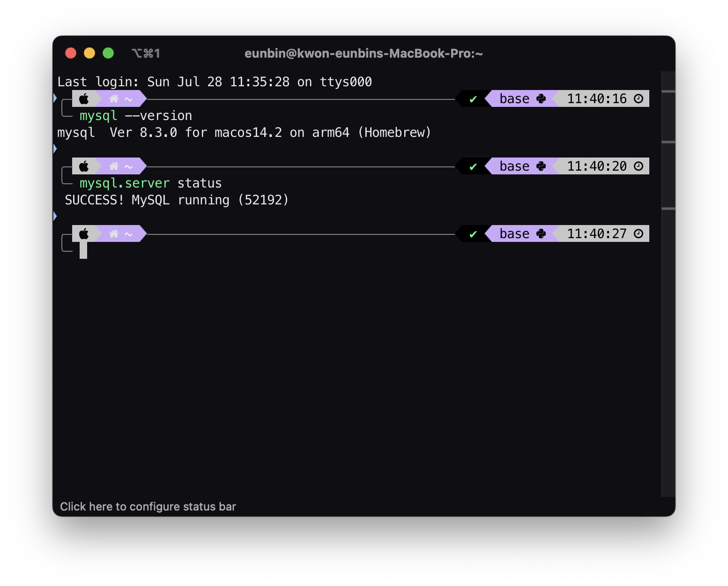
Task: Click the blue prompt mark below the SUCCESS output
Action: pos(55,216)
